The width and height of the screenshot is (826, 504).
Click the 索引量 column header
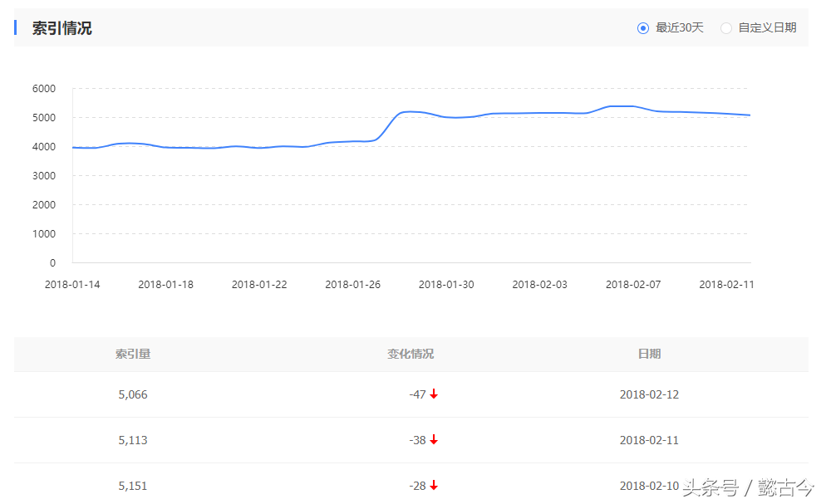(133, 354)
